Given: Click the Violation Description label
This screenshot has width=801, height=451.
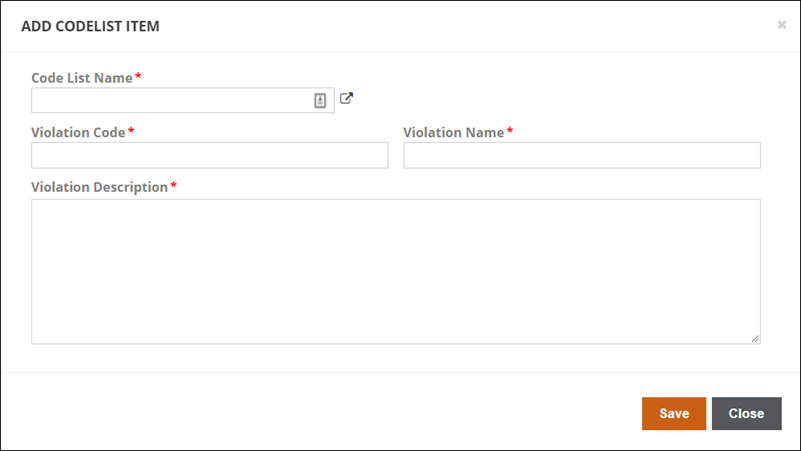Looking at the screenshot, I should (x=100, y=187).
